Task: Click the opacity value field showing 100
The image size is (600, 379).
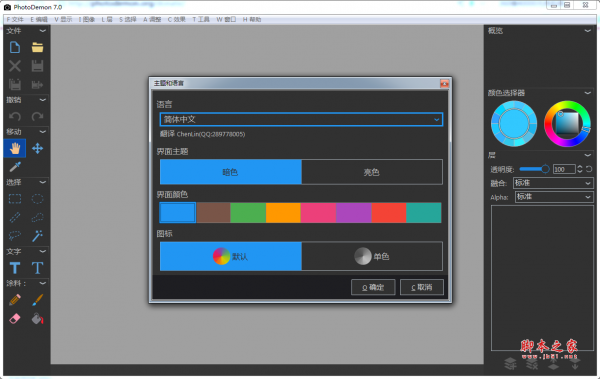Action: point(564,169)
